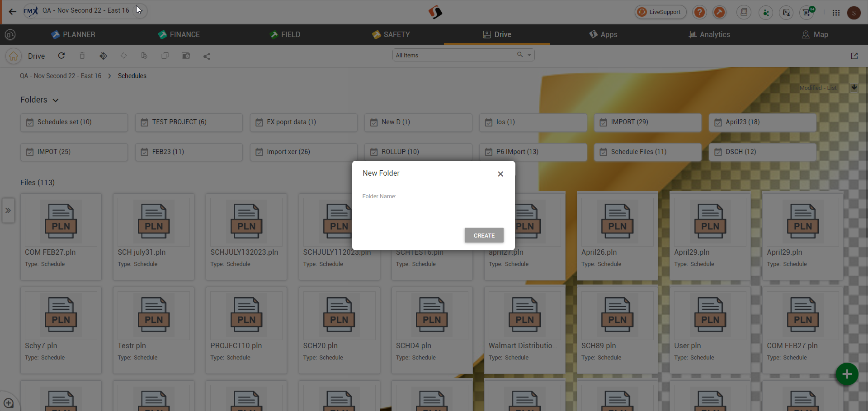Click the new folder icon in toolbar
868x411 pixels.
(x=186, y=56)
